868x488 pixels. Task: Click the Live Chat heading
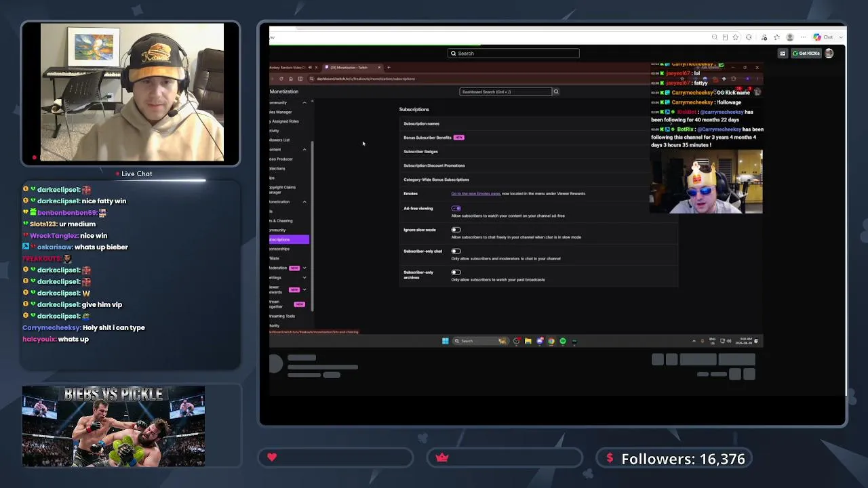point(136,174)
